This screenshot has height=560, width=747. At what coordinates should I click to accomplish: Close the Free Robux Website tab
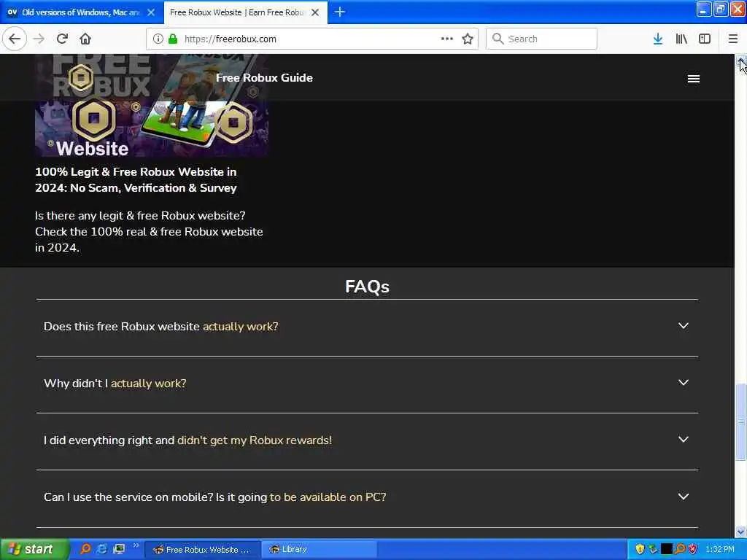(315, 12)
